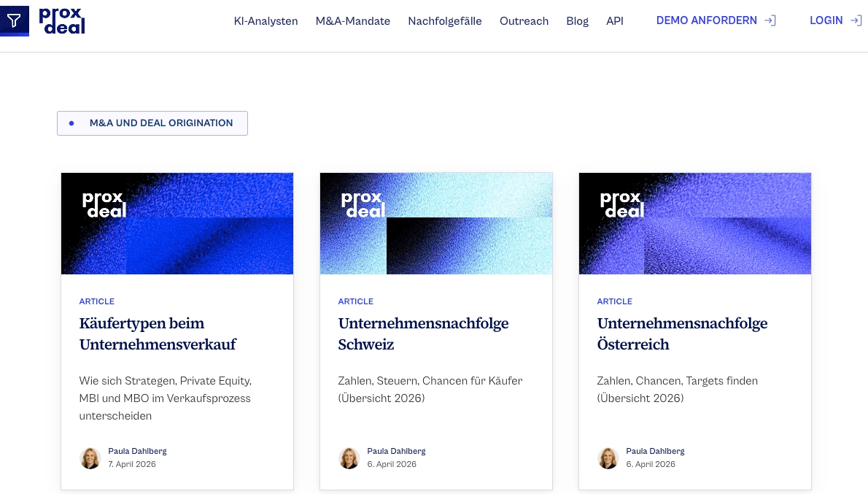Viewport: 868px width, 494px height.
Task: Click the DEMO ANFORDERN button
Action: click(x=716, y=20)
